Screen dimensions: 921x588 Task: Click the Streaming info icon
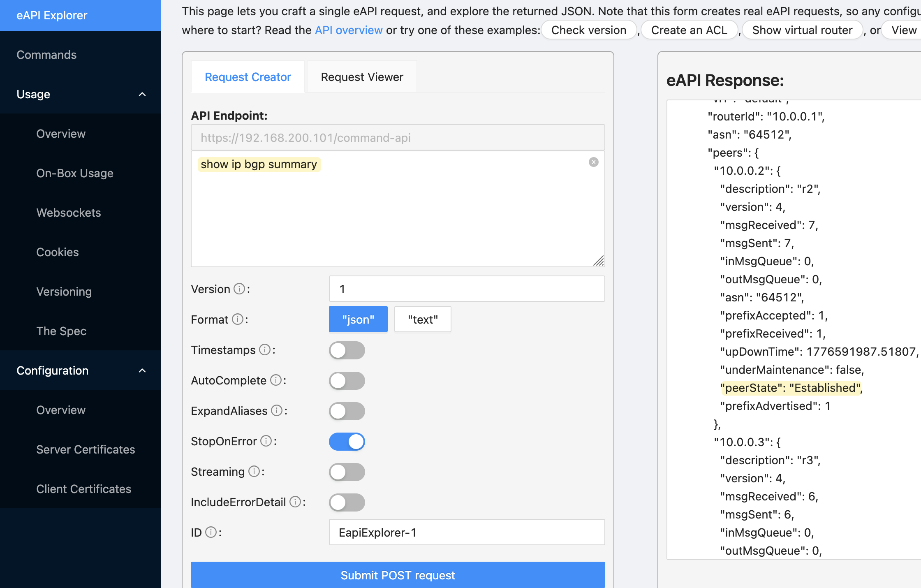point(254,472)
